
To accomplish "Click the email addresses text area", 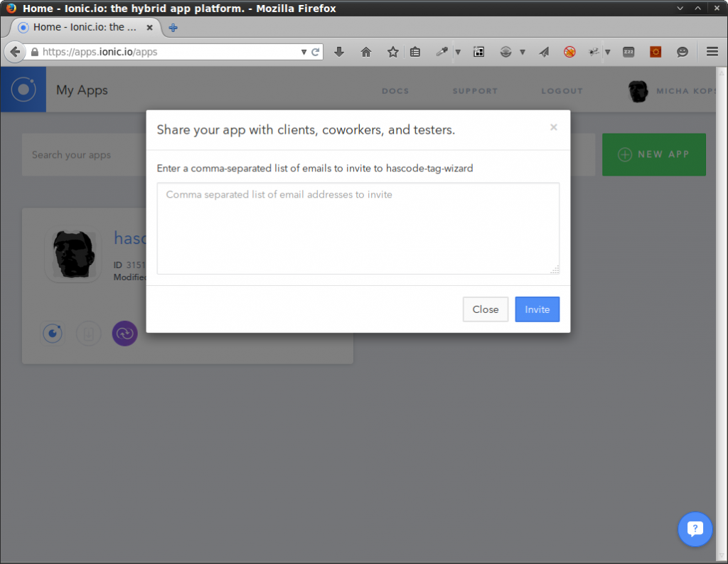I will 358,228.
